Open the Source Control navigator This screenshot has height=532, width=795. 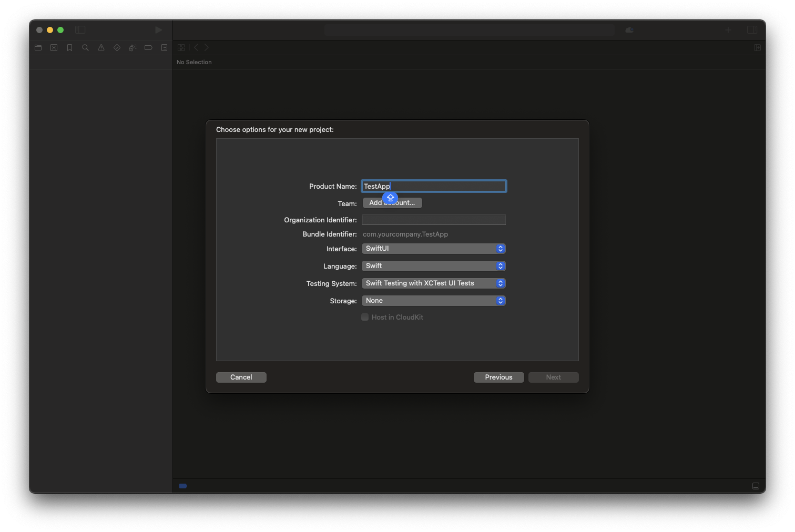(x=54, y=47)
